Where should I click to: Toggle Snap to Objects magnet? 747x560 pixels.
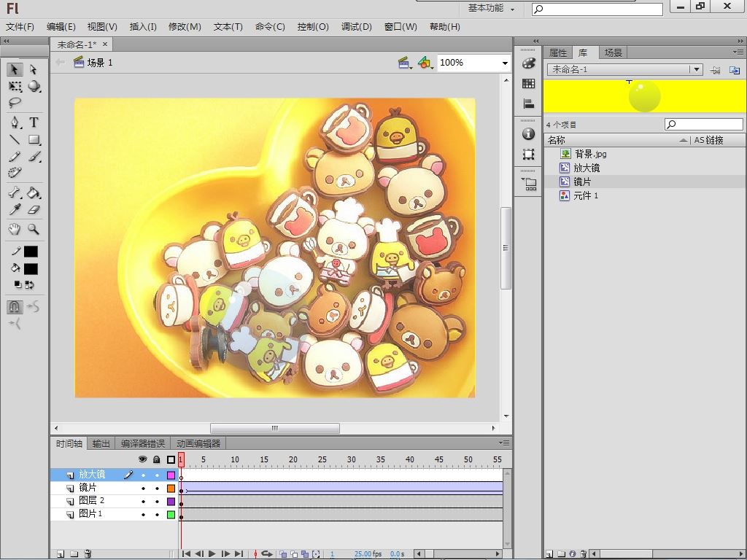[15, 307]
